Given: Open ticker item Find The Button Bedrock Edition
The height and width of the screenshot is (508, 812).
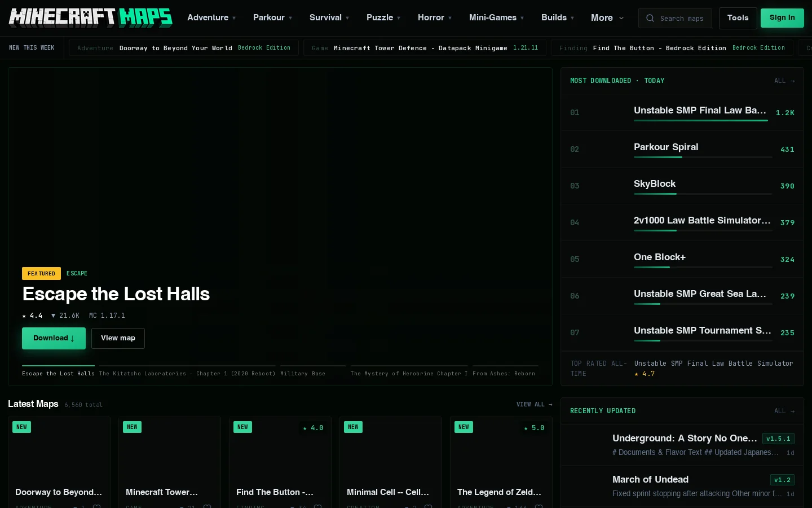Looking at the screenshot, I should [672, 48].
